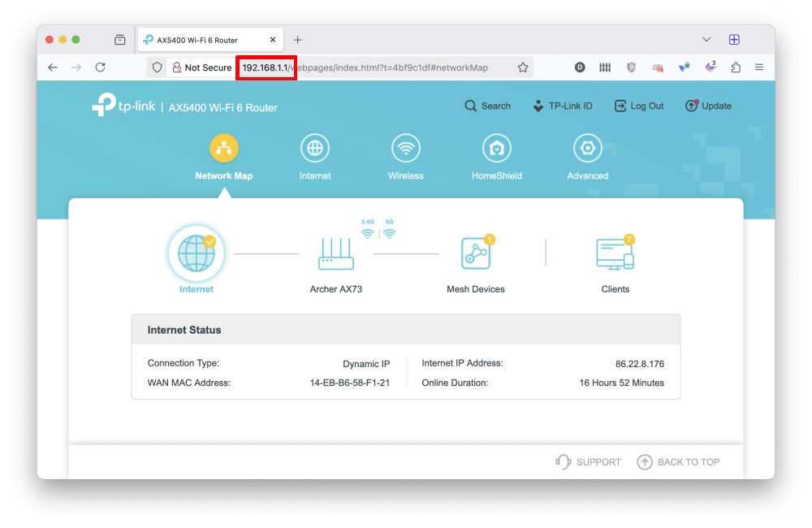Open the new tab button
This screenshot has width=812, height=528.
(x=298, y=40)
